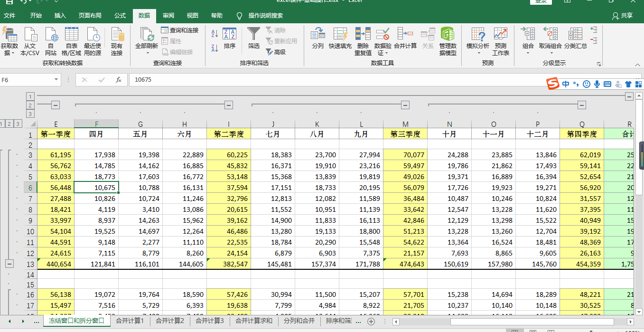644x332 pixels.
Task: Click the 快速填充 (Flash Fill) icon
Action: click(x=340, y=34)
